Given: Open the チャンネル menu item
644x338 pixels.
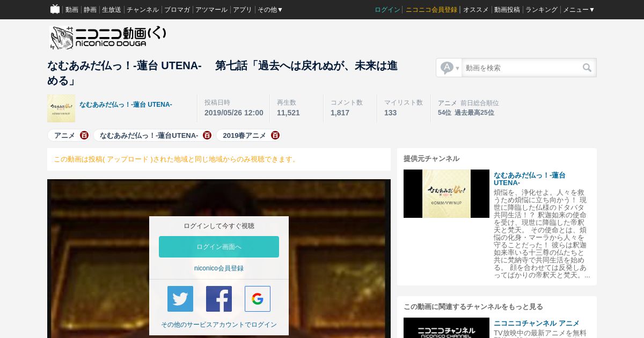Looking at the screenshot, I should click(x=143, y=10).
